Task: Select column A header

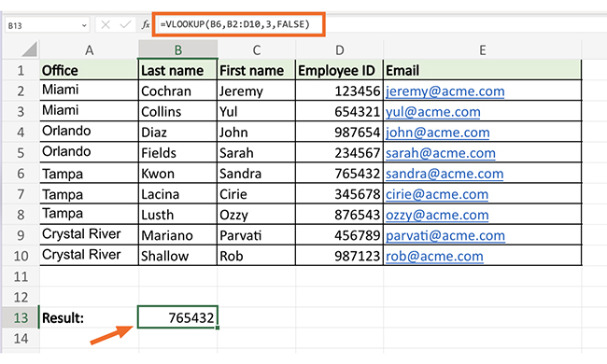Action: coord(89,49)
